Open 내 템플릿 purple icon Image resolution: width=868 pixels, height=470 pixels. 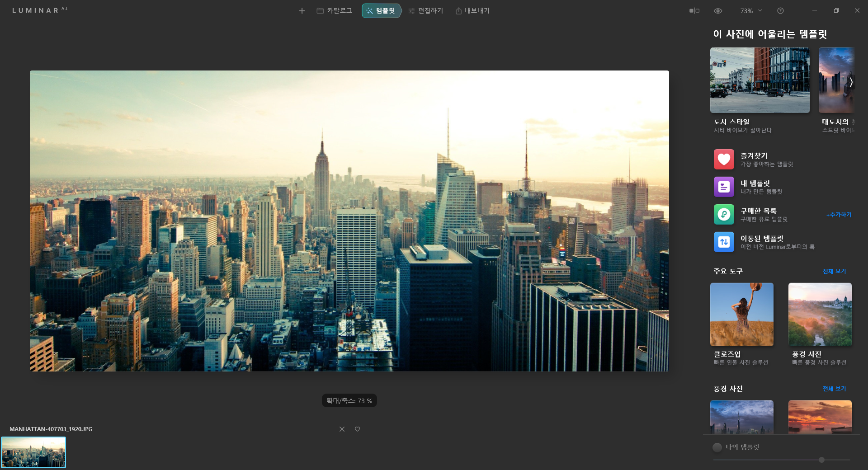724,187
